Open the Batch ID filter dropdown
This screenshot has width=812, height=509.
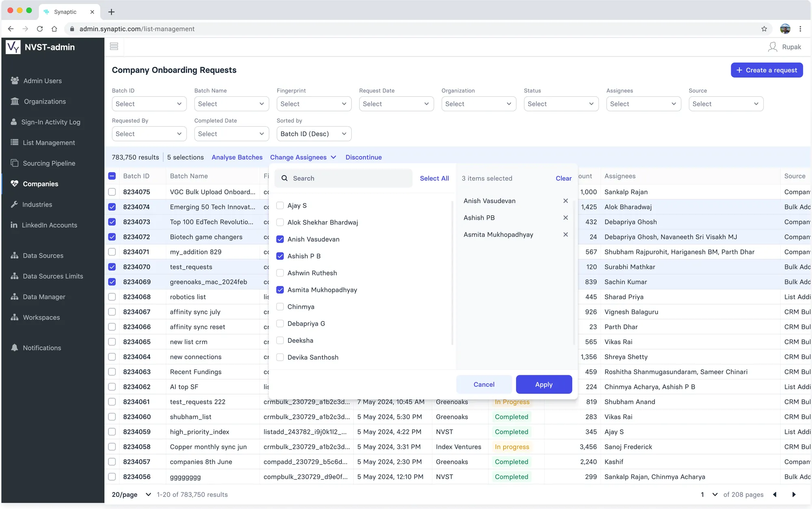(x=149, y=104)
